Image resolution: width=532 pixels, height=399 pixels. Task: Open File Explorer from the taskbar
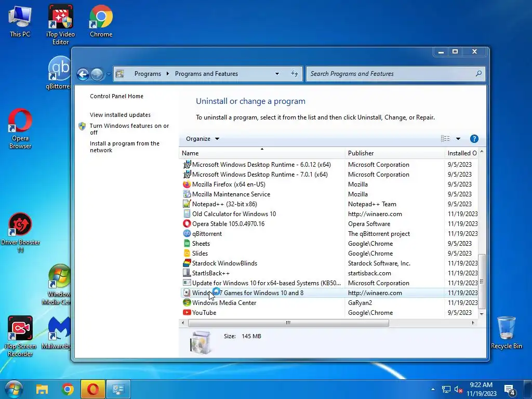coord(42,389)
